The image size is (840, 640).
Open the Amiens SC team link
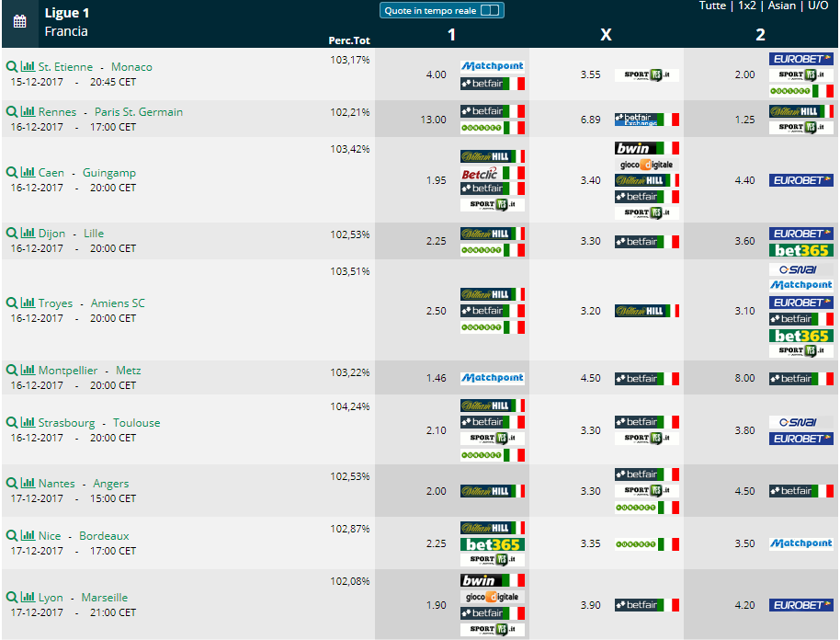[118, 303]
